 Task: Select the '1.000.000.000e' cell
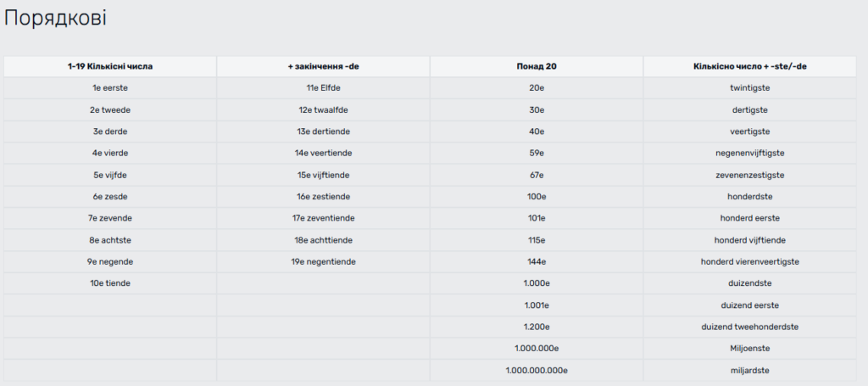tap(536, 370)
